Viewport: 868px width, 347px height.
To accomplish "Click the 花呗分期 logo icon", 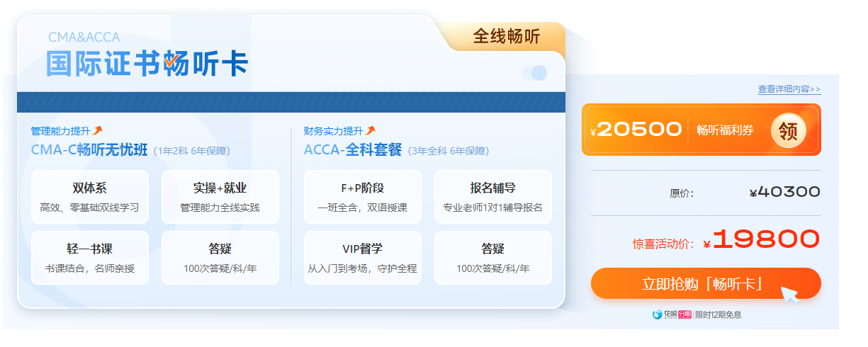I will [672, 314].
